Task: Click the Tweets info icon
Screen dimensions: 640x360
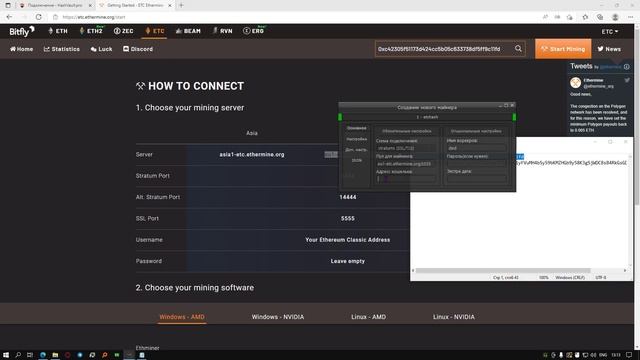Action: [x=627, y=67]
